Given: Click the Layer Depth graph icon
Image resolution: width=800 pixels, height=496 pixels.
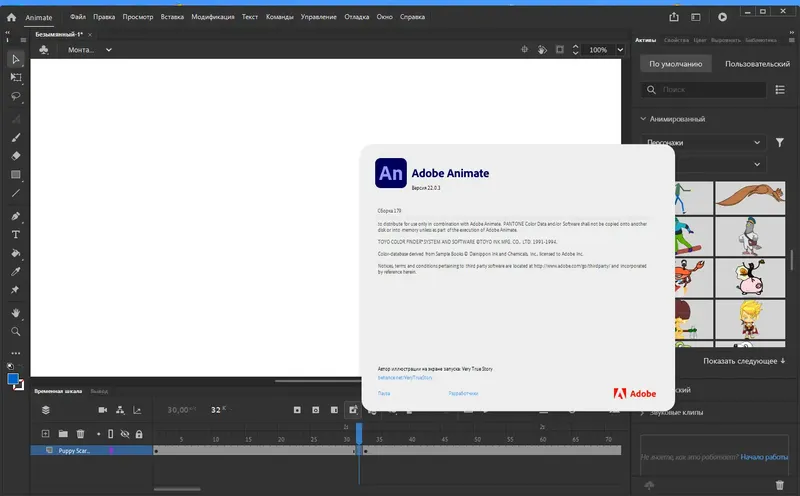Looking at the screenshot, I should click(x=137, y=410).
